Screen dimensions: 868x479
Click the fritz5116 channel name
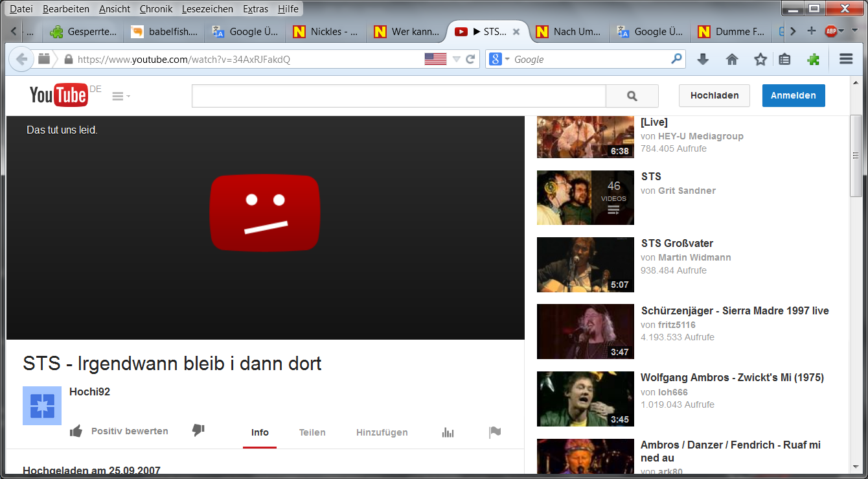pyautogui.click(x=677, y=325)
